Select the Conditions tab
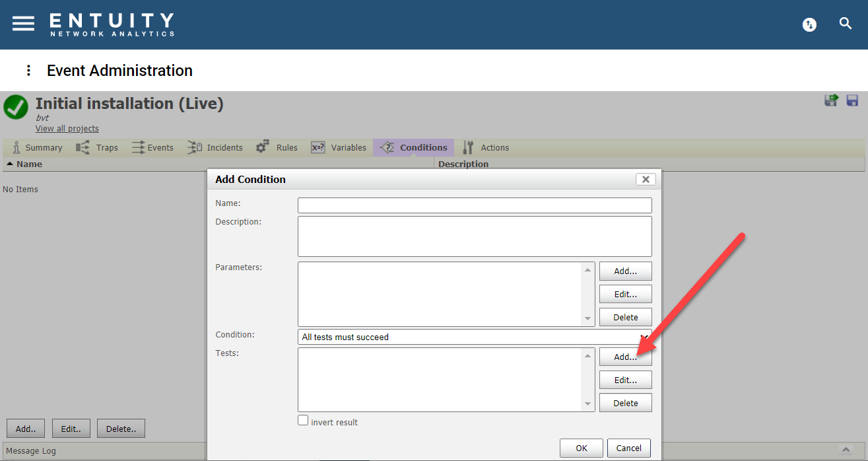This screenshot has height=461, width=868. tap(414, 147)
